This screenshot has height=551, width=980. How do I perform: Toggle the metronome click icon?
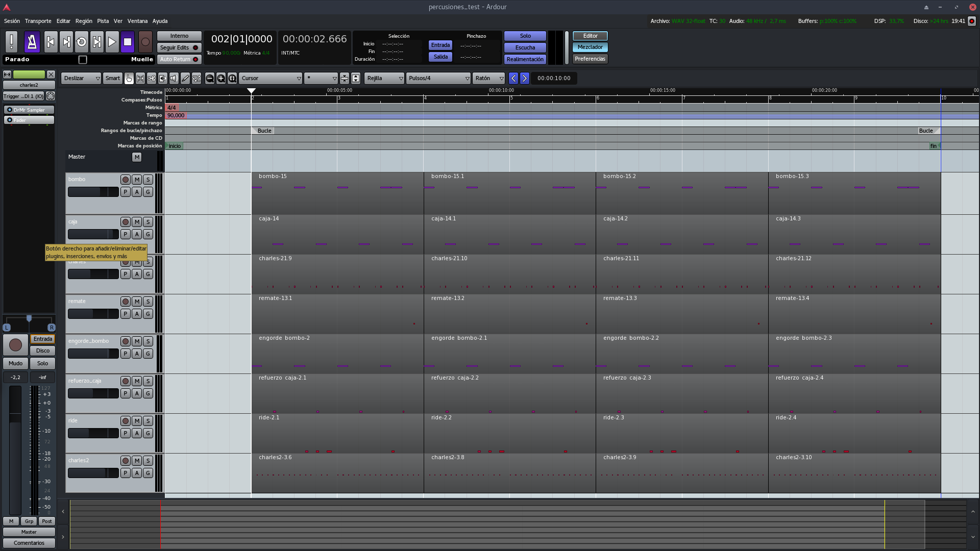[32, 42]
